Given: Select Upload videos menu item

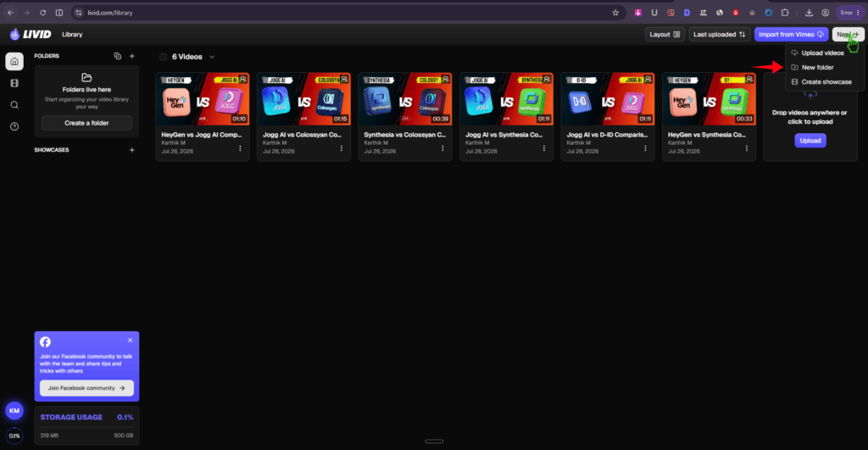Looking at the screenshot, I should pyautogui.click(x=822, y=53).
